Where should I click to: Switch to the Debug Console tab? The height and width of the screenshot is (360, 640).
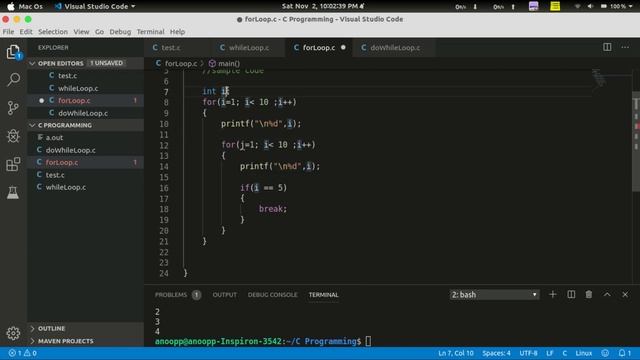tap(272, 295)
